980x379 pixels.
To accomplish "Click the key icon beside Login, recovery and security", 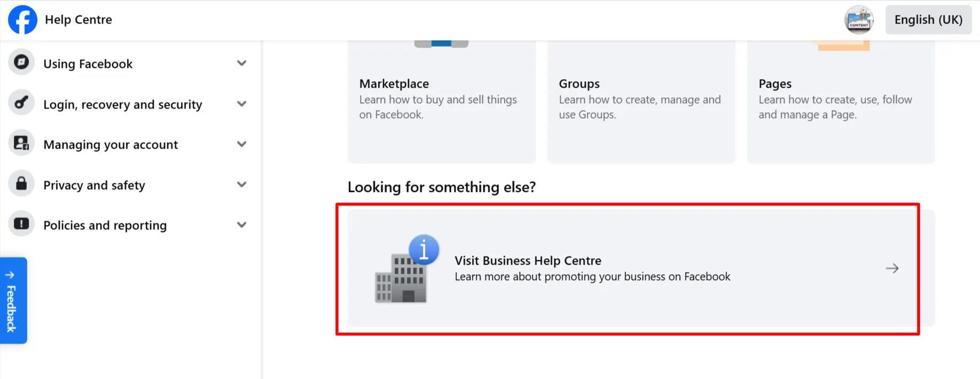I will click(x=21, y=102).
